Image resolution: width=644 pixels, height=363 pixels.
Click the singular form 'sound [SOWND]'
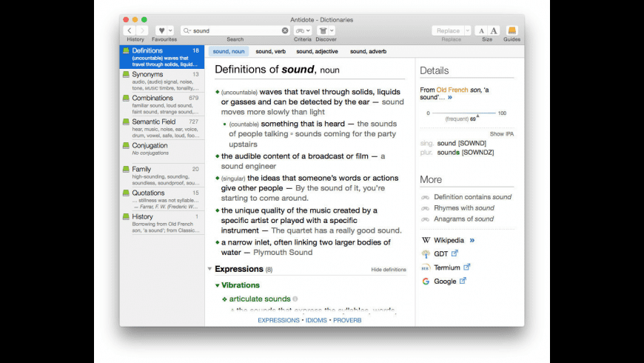click(x=462, y=143)
